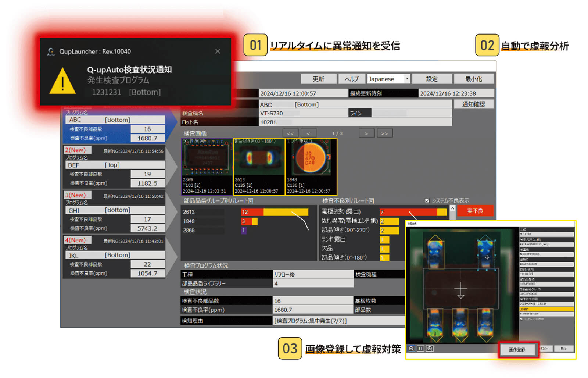Click the lot name field 10281

(355, 122)
